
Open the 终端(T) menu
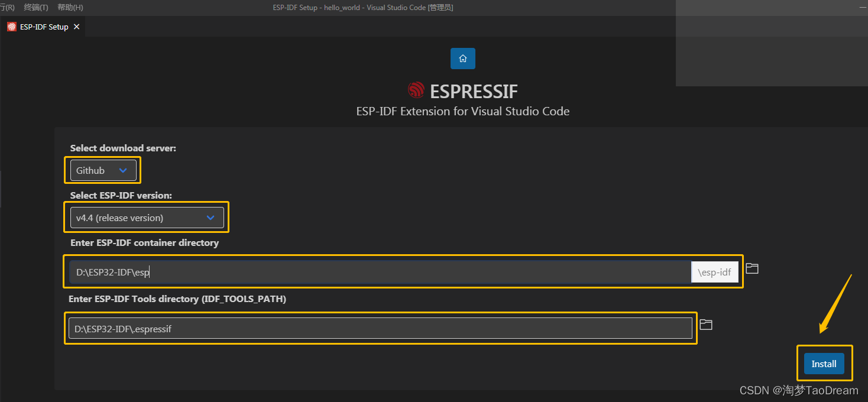coord(36,8)
